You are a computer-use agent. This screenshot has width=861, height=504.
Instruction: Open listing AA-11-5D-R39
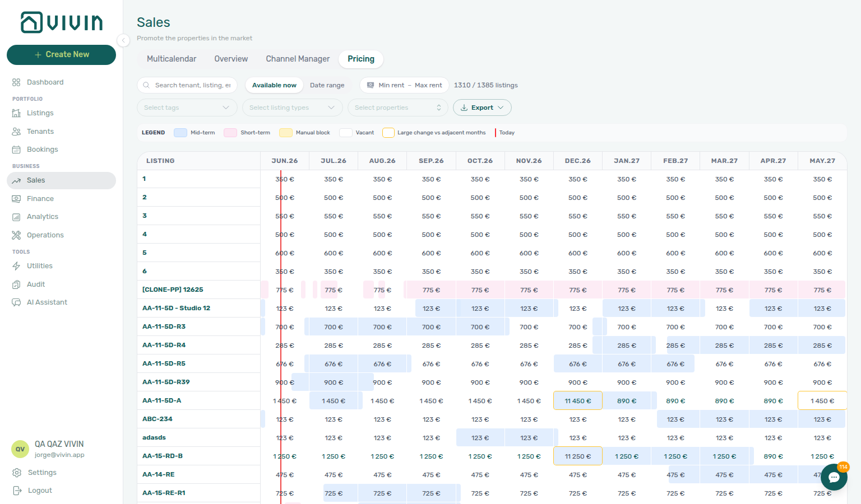(x=166, y=382)
